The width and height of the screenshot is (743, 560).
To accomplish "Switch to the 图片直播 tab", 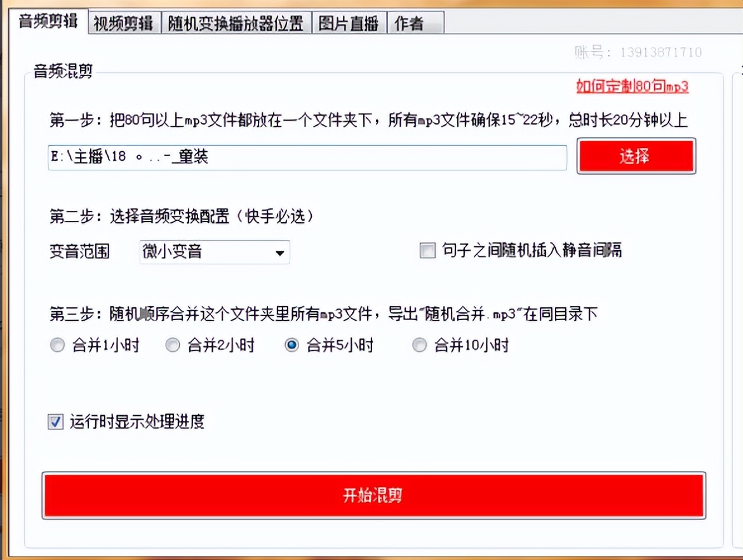I will [x=349, y=22].
